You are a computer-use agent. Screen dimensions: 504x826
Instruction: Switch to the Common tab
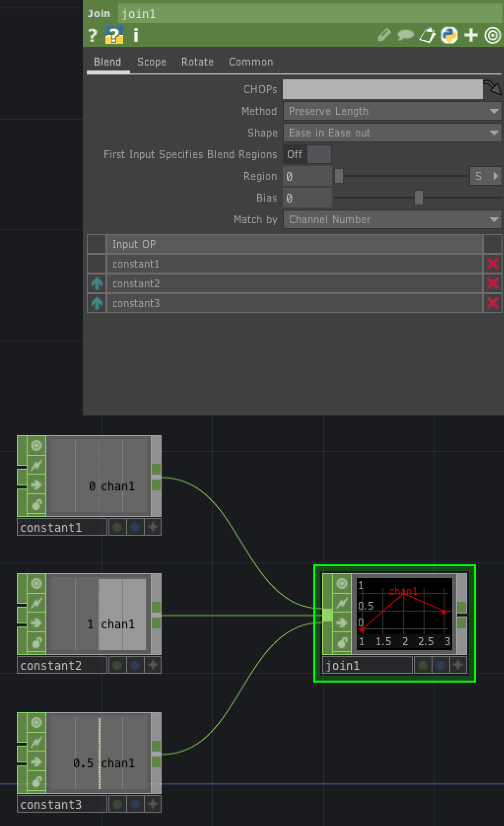coord(251,62)
